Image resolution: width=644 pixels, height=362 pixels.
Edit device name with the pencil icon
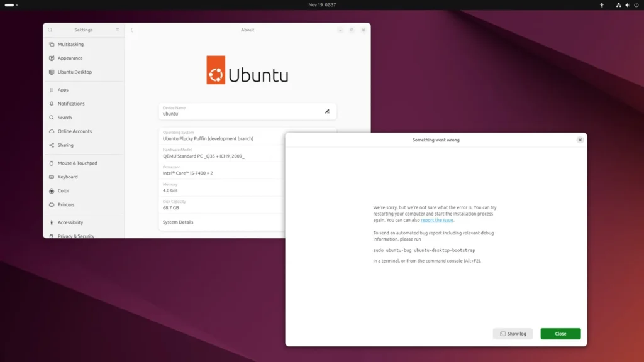coord(327,111)
